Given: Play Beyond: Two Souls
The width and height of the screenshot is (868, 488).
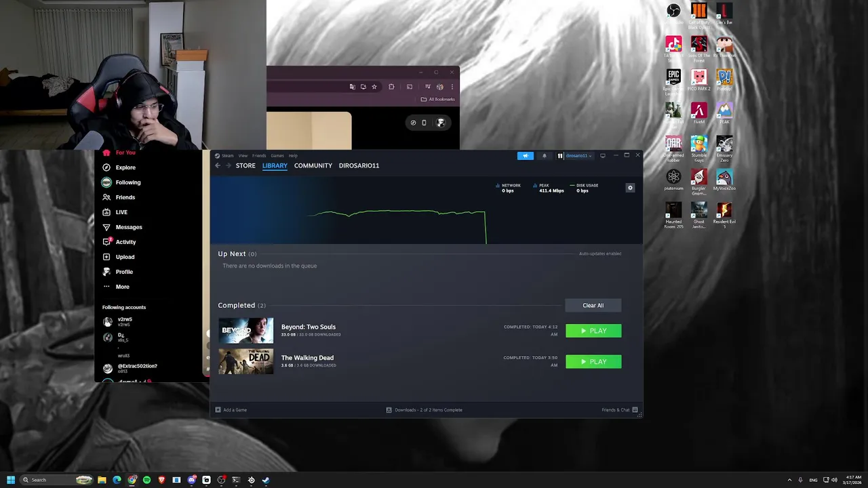Looking at the screenshot, I should (593, 331).
